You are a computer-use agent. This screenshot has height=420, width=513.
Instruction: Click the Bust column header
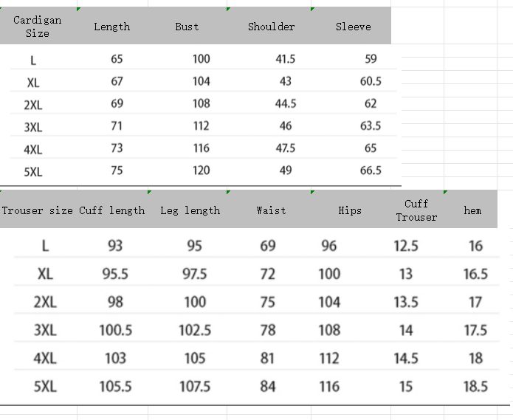click(187, 27)
